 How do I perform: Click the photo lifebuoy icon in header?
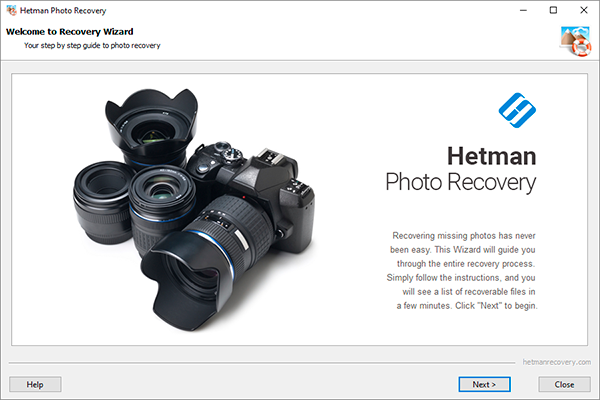click(x=576, y=41)
